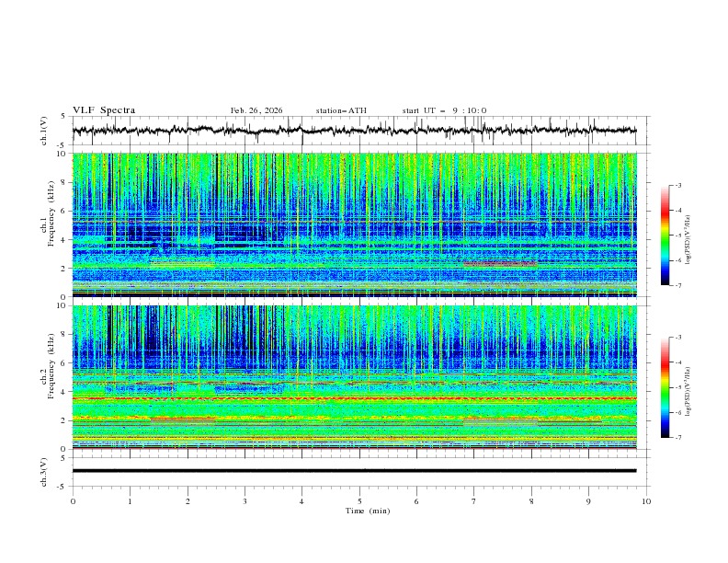The image size is (728, 563).
Task: Click the "10" tick on the time axis
Action: (646, 501)
